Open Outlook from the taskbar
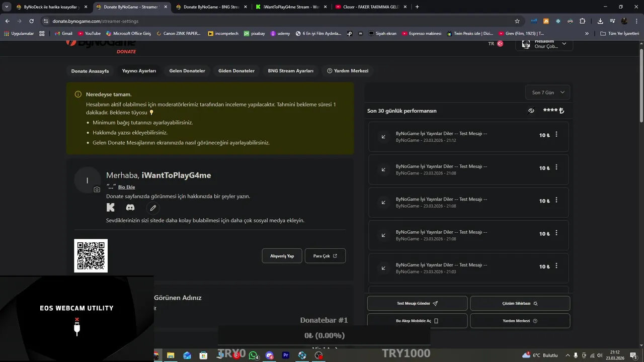This screenshot has height=362, width=644. click(187, 355)
